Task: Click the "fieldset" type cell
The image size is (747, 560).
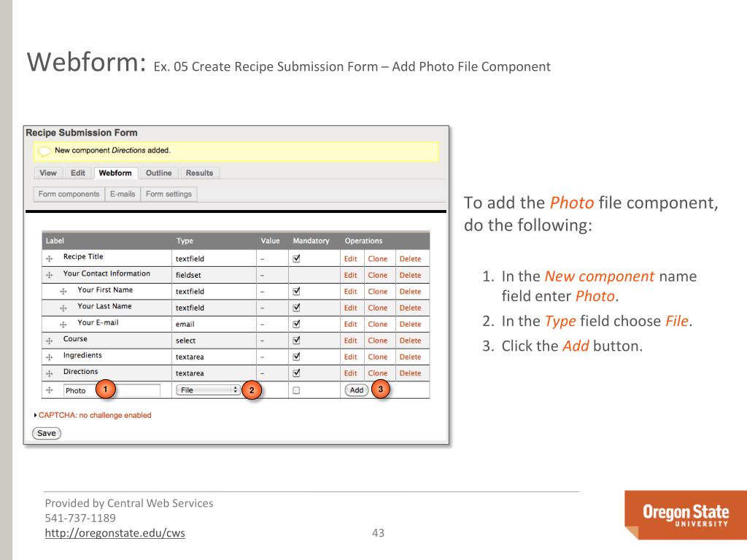Action: tap(188, 275)
